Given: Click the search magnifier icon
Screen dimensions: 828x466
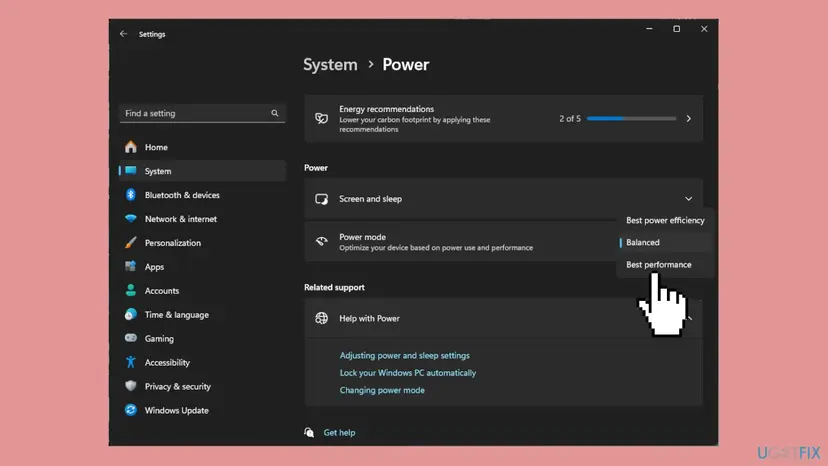Looking at the screenshot, I should pyautogui.click(x=275, y=113).
